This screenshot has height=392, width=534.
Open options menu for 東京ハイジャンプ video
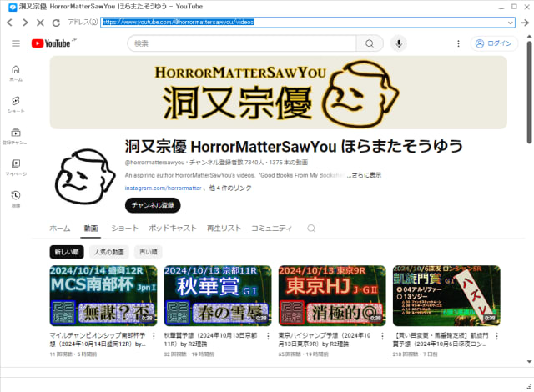(x=382, y=336)
